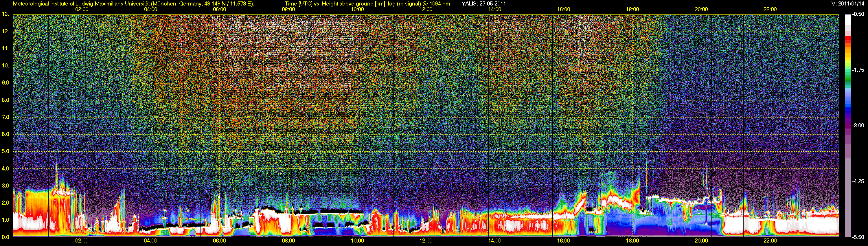Select the 16:00 label on the bottom time axis
The width and height of the screenshot is (868, 246).
pos(564,241)
